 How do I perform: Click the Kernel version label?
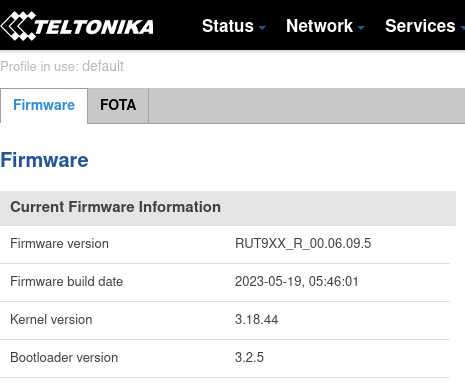click(x=51, y=320)
